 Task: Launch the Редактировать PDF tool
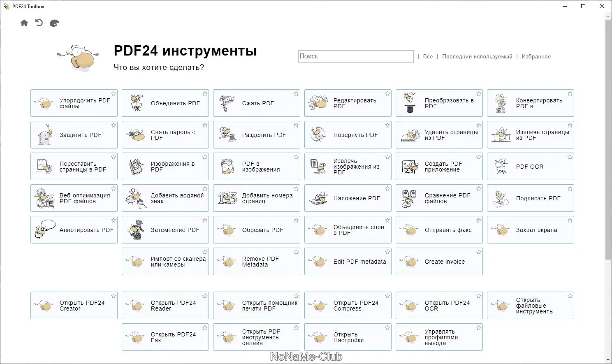point(348,103)
